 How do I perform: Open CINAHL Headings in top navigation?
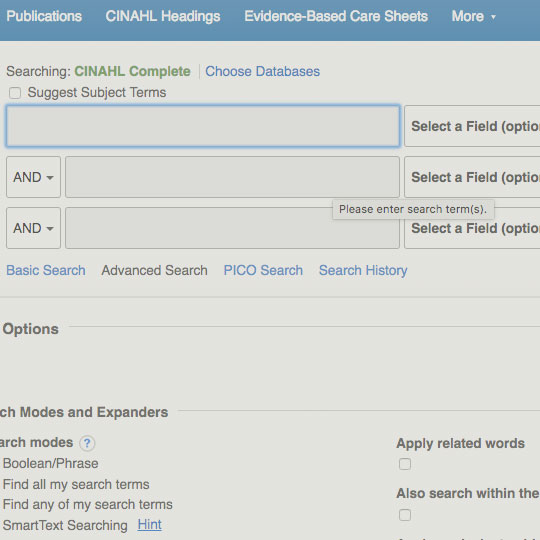tap(163, 16)
